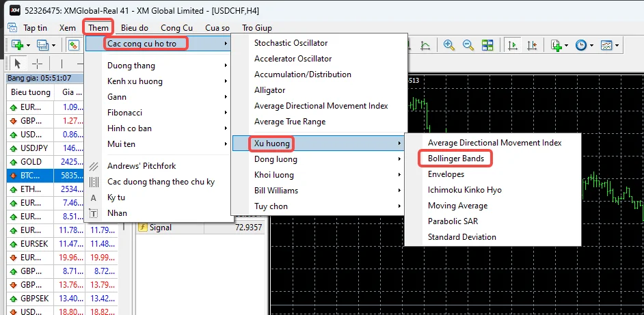Select the USDJPY symbol row

point(45,148)
